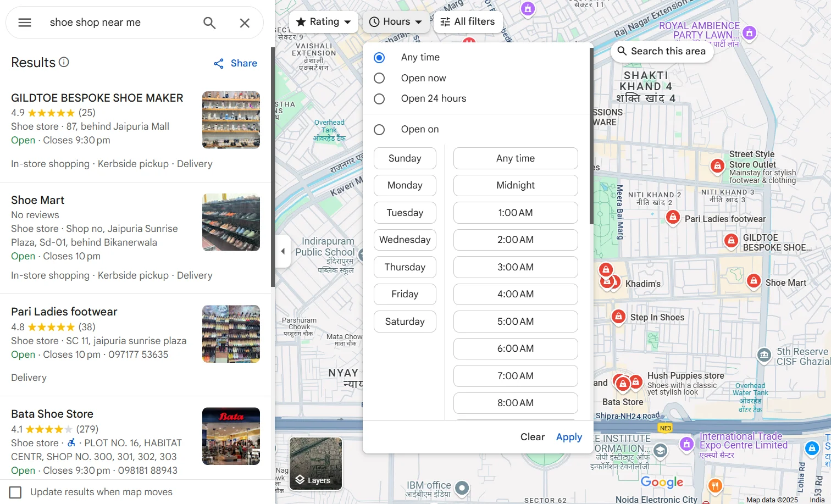831x504 pixels.
Task: Pick Any time in hour list
Action: (x=516, y=158)
